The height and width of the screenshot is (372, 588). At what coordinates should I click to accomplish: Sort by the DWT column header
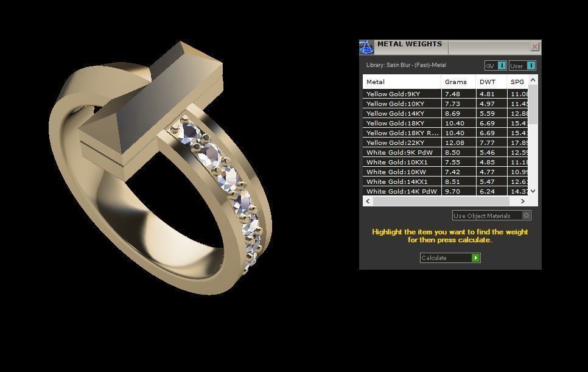point(491,82)
